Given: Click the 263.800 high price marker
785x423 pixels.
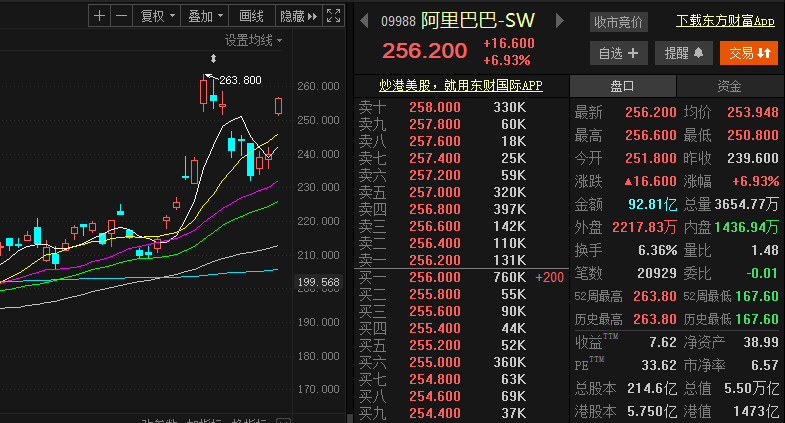Looking at the screenshot, I should pyautogui.click(x=240, y=80).
